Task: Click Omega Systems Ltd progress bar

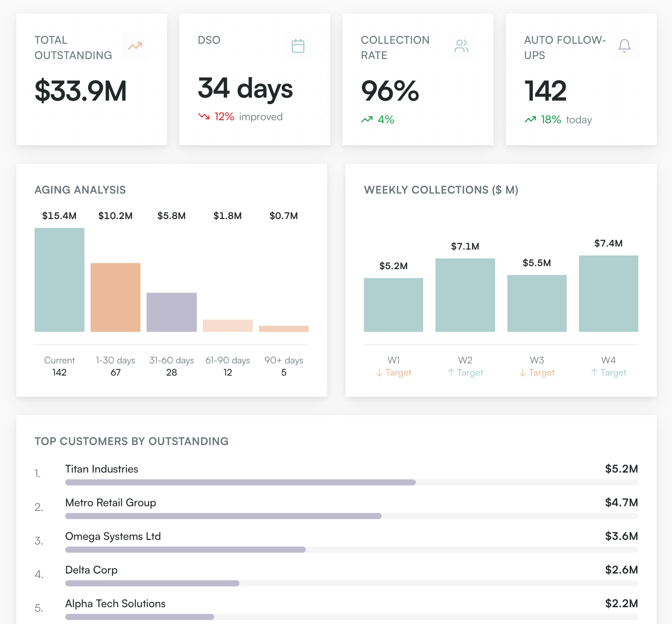Action: [184, 549]
